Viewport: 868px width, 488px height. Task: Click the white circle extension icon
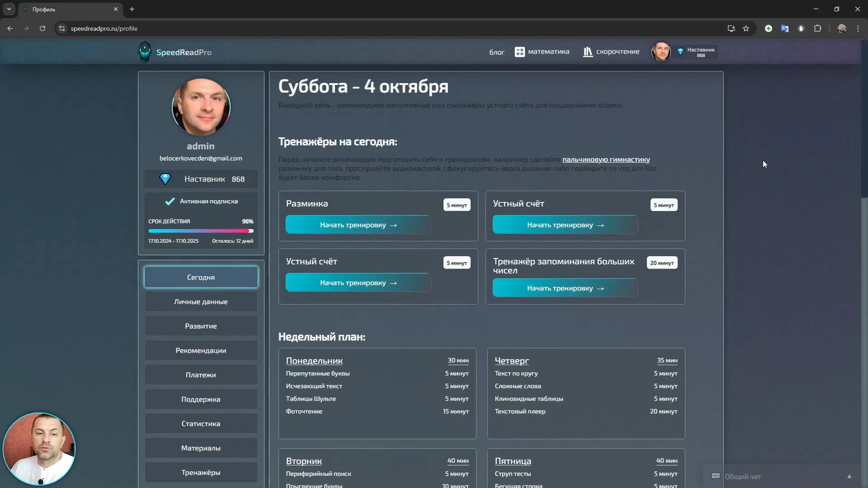[801, 28]
